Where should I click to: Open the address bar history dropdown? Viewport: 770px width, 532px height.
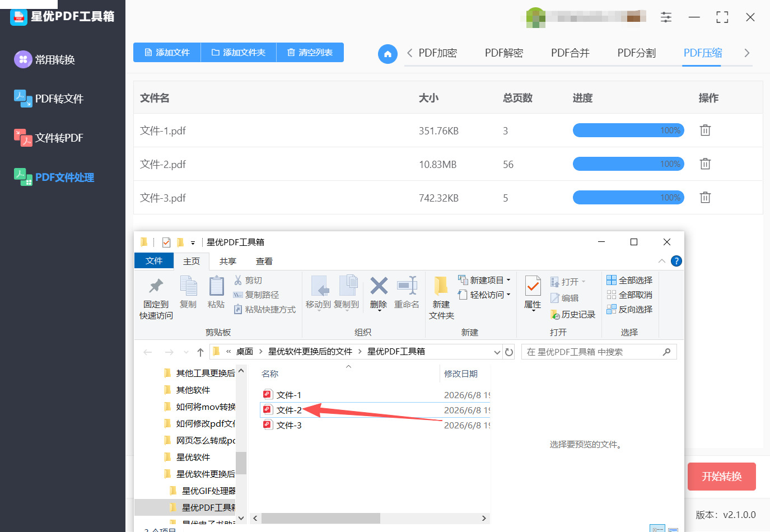point(497,352)
